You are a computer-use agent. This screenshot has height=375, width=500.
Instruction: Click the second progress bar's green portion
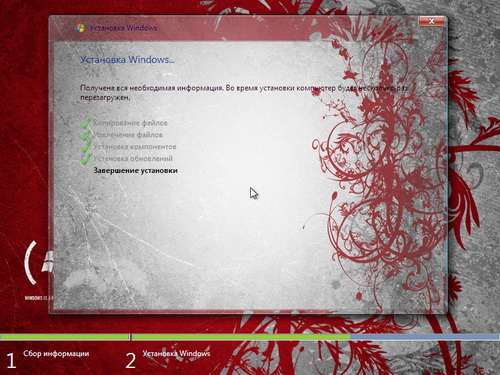click(241, 337)
